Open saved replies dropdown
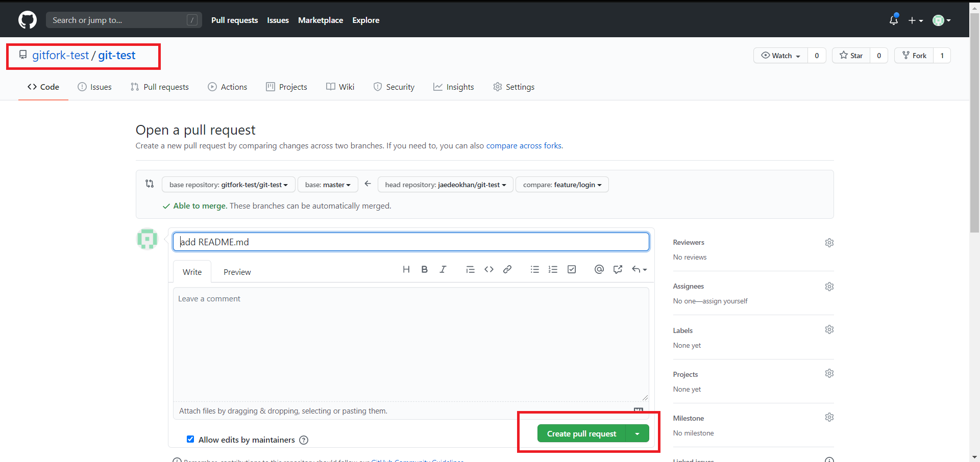 click(639, 269)
